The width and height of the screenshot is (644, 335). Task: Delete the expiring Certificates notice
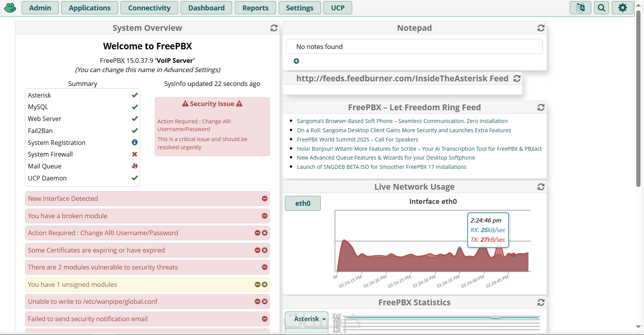click(264, 250)
